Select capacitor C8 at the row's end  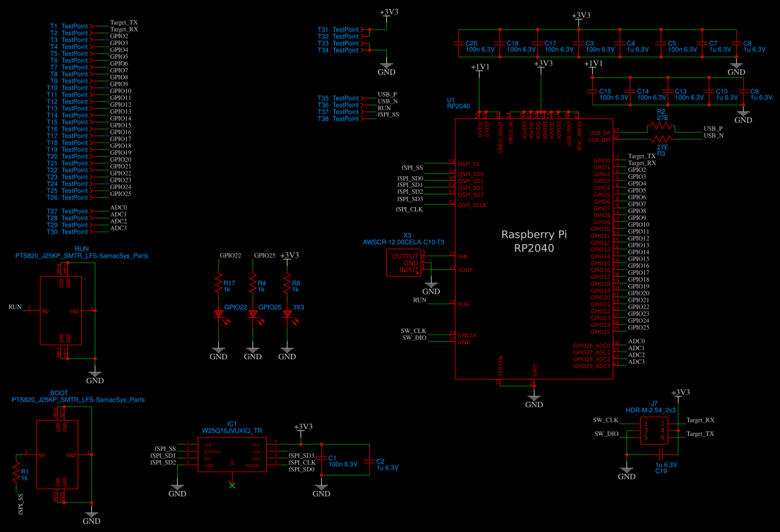pyautogui.click(x=736, y=43)
